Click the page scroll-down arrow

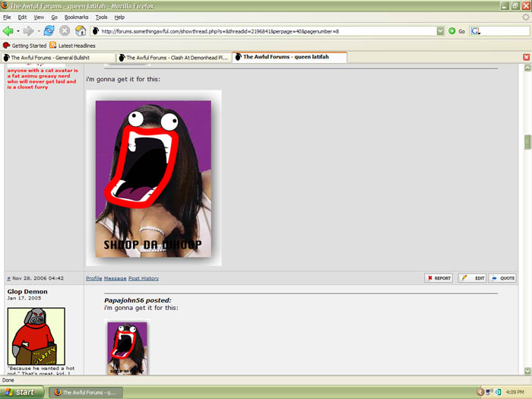[527, 371]
